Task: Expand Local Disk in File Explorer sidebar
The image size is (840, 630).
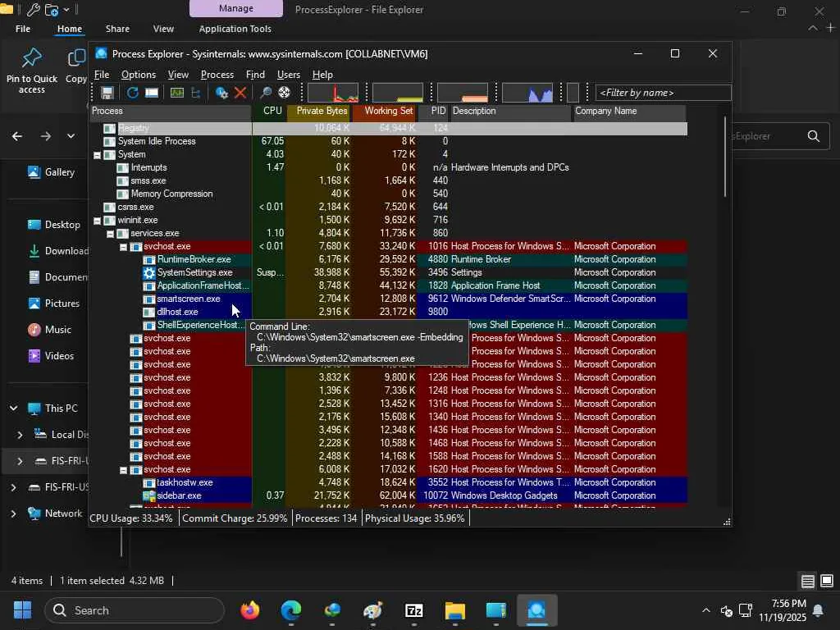Action: 20,435
